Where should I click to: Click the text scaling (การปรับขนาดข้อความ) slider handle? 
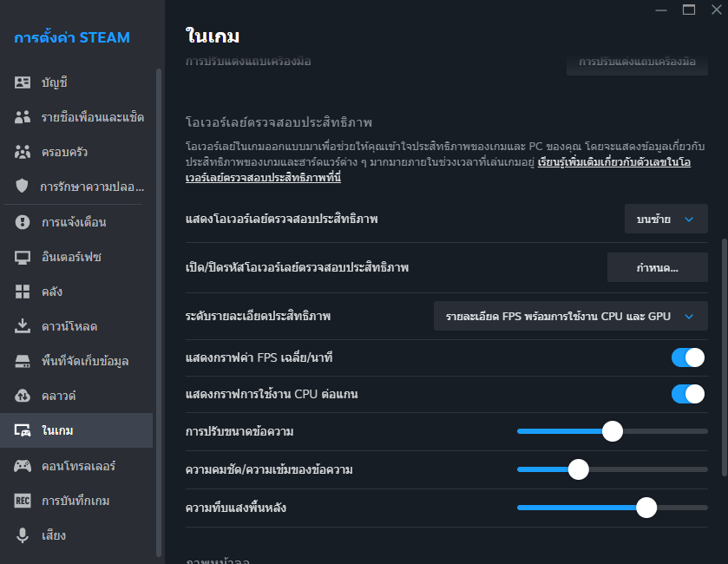(x=613, y=430)
